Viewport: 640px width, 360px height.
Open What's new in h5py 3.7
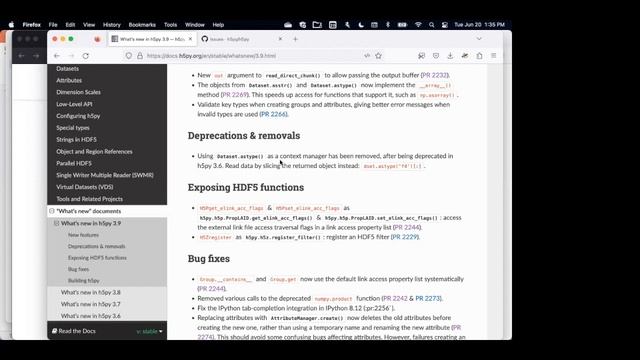pyautogui.click(x=91, y=304)
